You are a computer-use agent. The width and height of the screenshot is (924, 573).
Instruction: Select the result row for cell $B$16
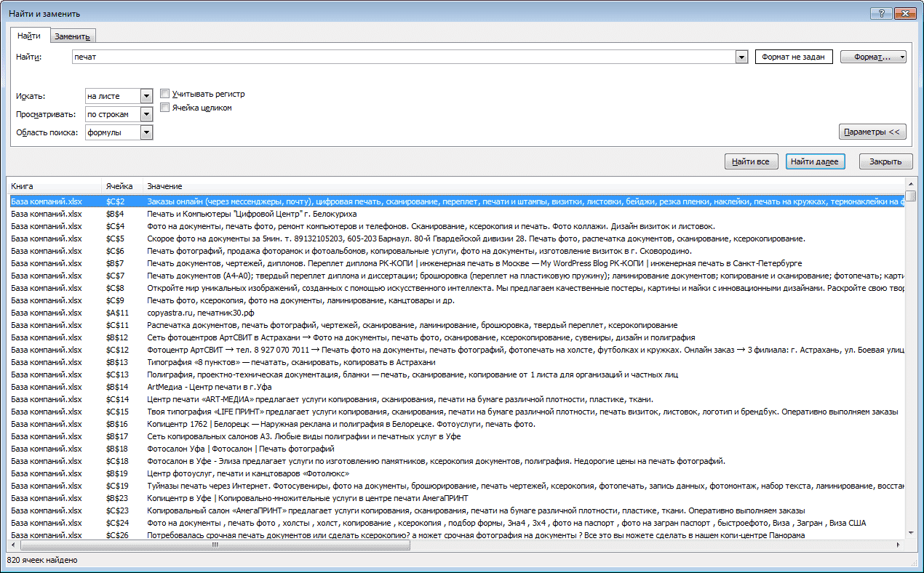[455, 424]
